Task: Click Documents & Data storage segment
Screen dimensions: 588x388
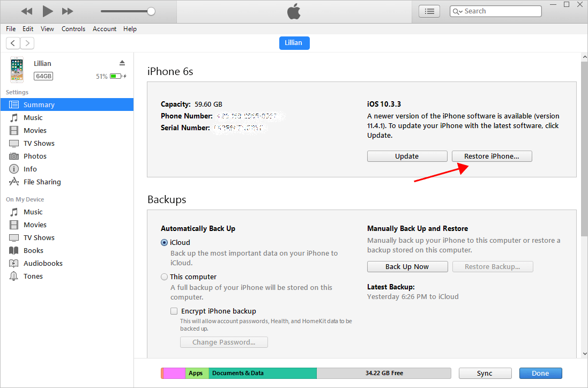Action: [x=263, y=374]
